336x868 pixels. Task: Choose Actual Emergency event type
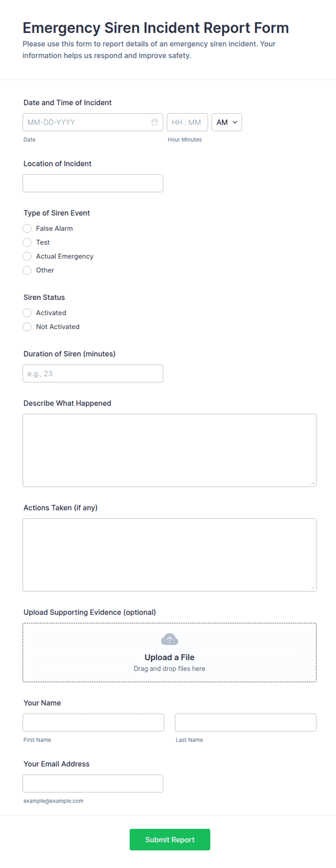pos(27,256)
